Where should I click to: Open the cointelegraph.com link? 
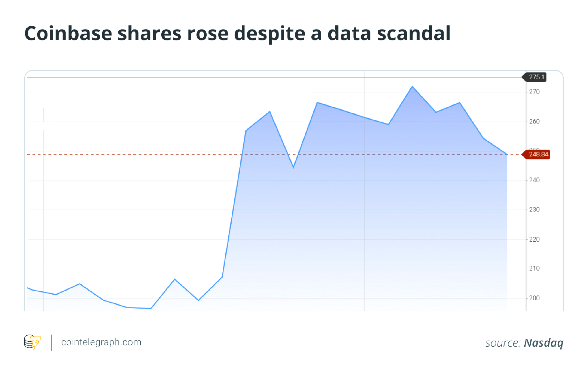point(101,342)
